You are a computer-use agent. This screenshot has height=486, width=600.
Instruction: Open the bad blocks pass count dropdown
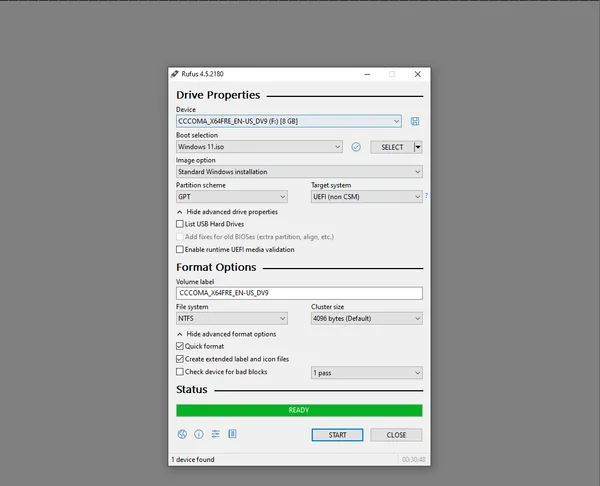click(x=367, y=373)
